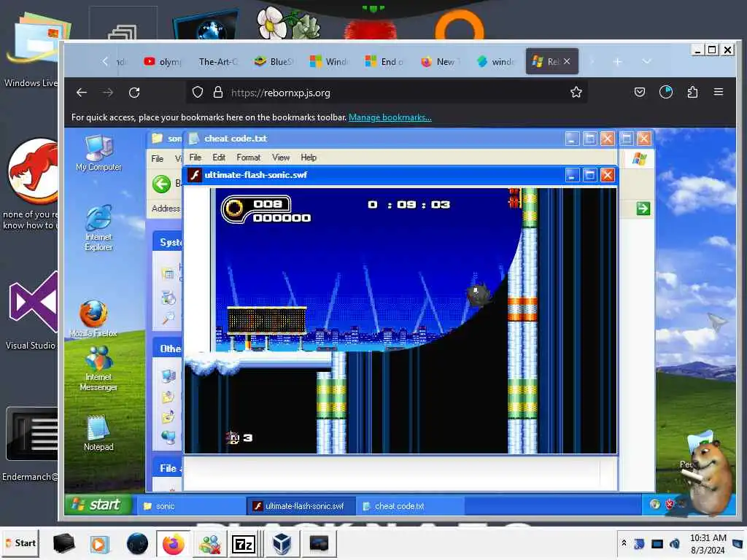
Task: Open Format menu in cheat code.txt Notepad
Action: tap(248, 157)
